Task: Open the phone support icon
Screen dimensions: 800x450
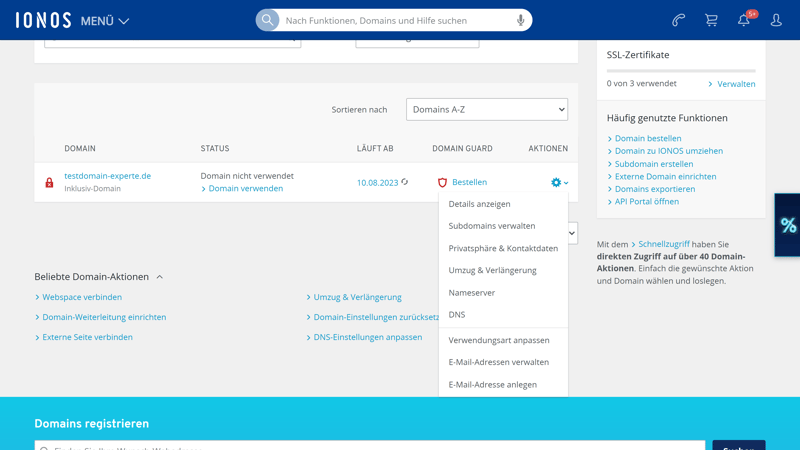Action: [x=679, y=20]
